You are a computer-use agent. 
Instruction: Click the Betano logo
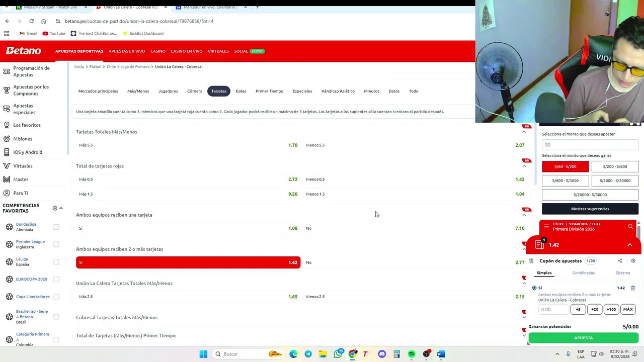(x=23, y=51)
